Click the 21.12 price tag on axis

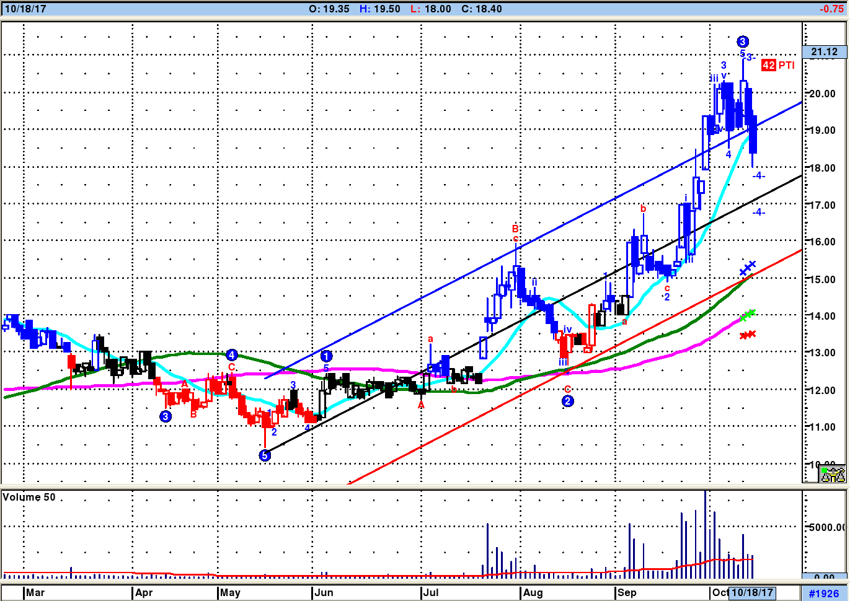[x=824, y=52]
